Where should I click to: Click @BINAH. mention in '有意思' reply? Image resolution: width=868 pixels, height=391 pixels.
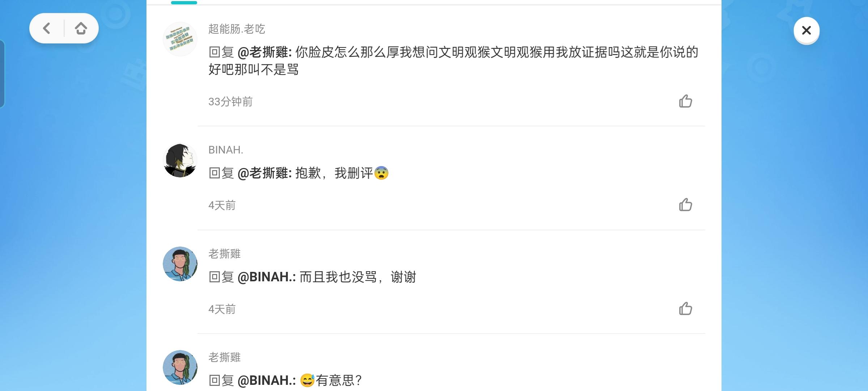tap(267, 381)
